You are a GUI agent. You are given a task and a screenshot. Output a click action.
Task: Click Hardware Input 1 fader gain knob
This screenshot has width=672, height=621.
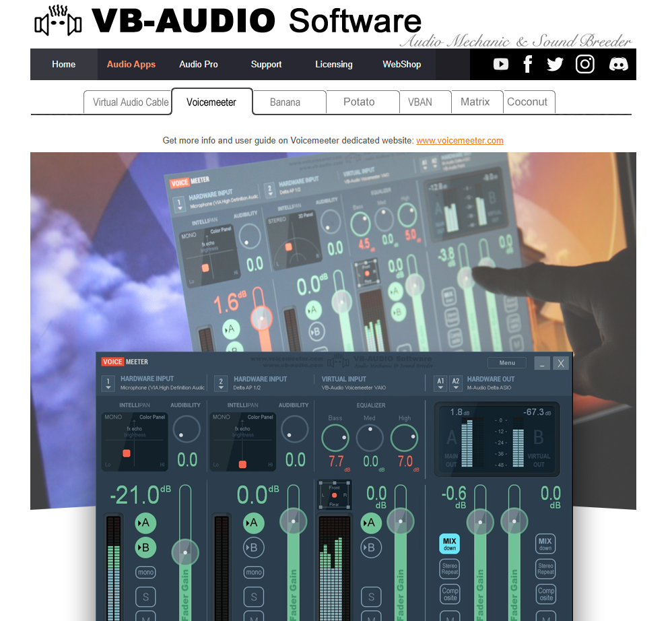[185, 552]
